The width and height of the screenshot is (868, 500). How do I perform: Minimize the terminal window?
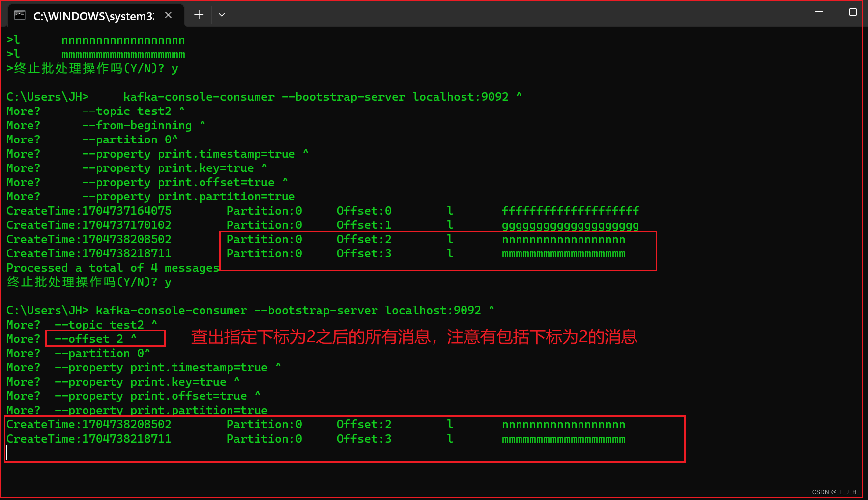[819, 12]
